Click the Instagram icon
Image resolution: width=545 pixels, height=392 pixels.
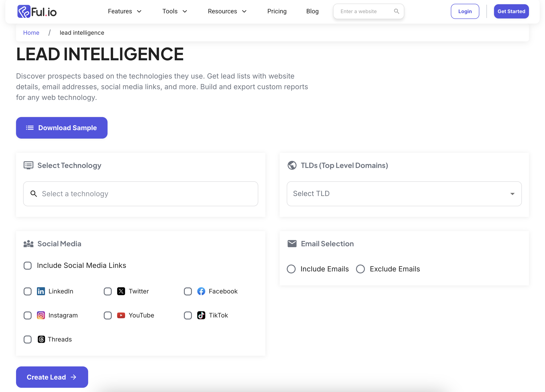[41, 315]
